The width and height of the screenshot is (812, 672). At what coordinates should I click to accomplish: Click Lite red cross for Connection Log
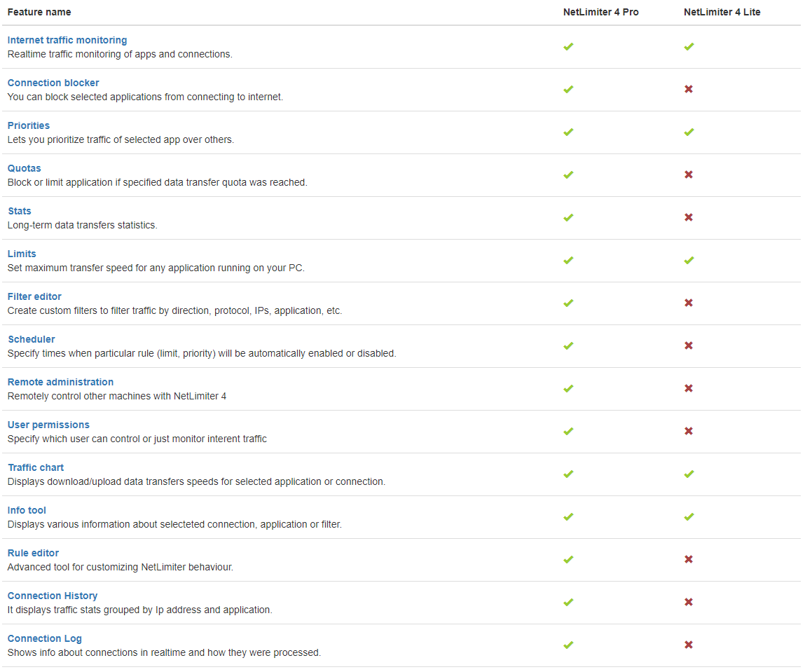[x=689, y=645]
